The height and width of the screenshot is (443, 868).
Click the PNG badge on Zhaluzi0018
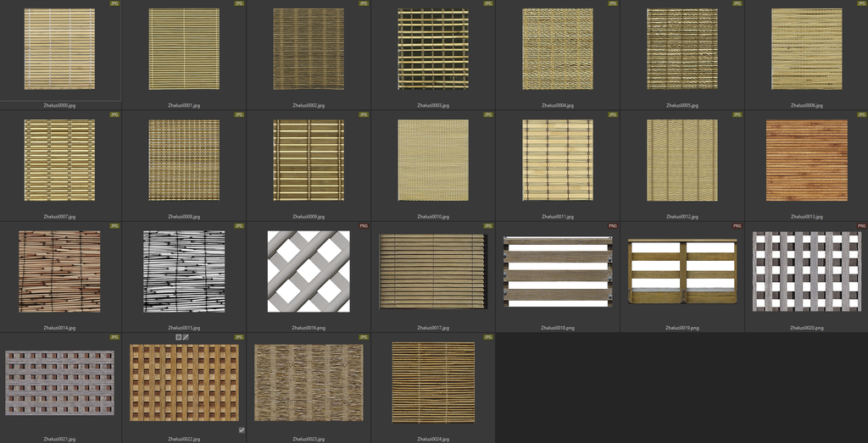[x=613, y=226]
